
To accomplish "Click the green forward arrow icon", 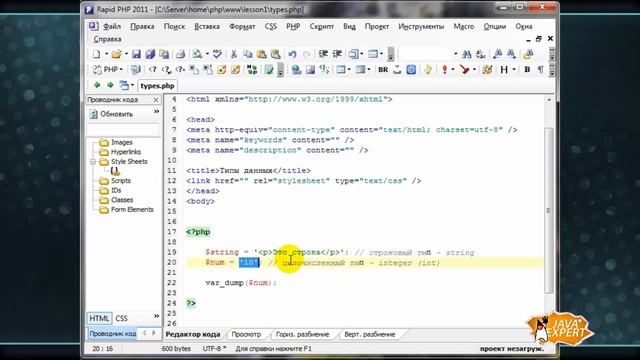I will (x=110, y=85).
